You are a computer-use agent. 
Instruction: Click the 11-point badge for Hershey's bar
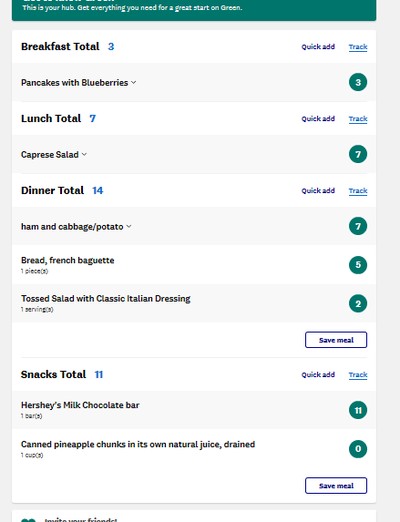[x=358, y=410]
